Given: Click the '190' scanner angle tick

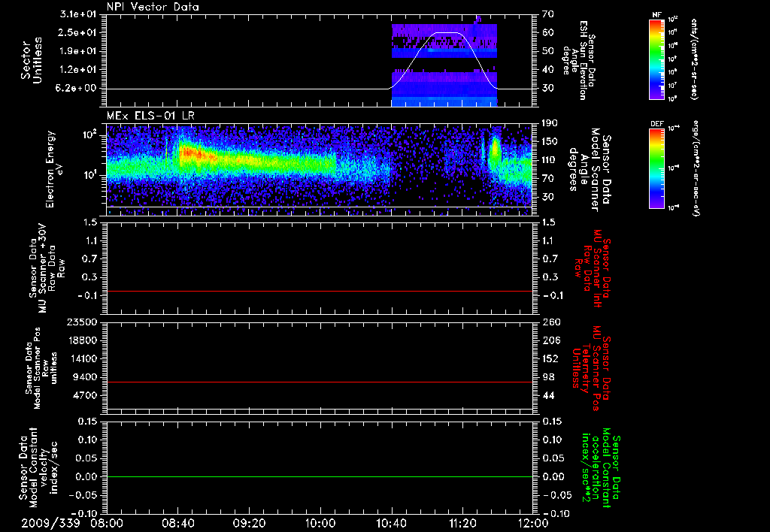Looking at the screenshot, I should point(549,123).
